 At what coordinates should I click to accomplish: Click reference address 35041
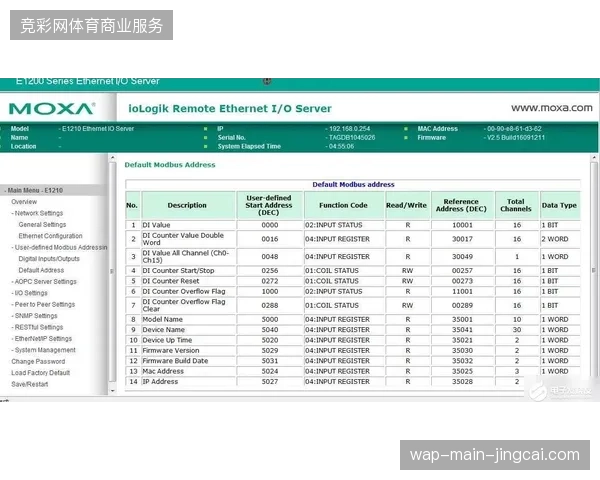(x=462, y=330)
